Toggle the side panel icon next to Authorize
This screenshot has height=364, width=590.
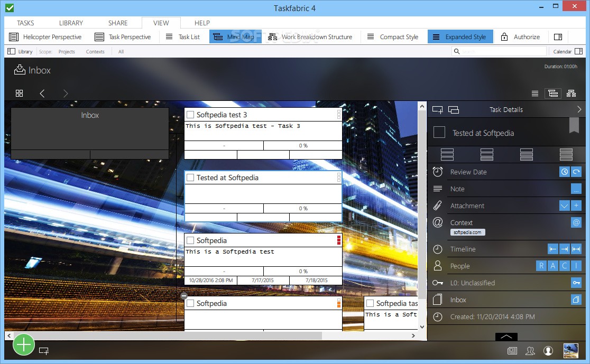tap(558, 37)
